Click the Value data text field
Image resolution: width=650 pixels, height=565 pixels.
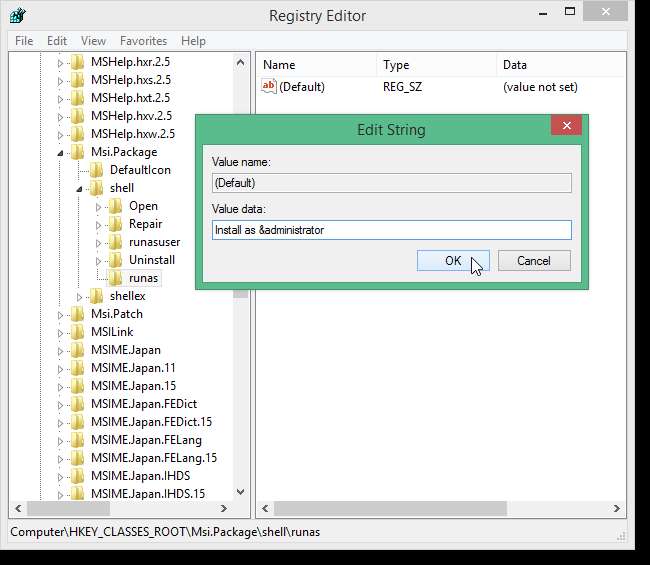coord(392,230)
